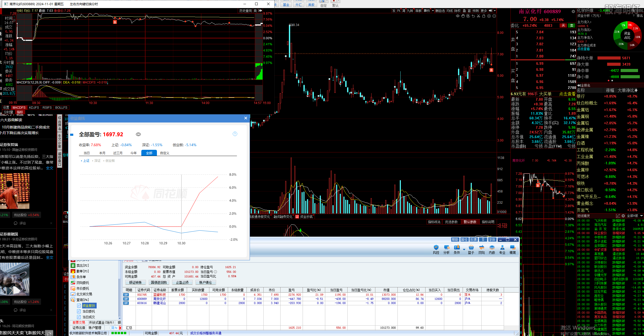
Task: Open detail icon for 韩建河山 row
Action: click(x=126, y=303)
